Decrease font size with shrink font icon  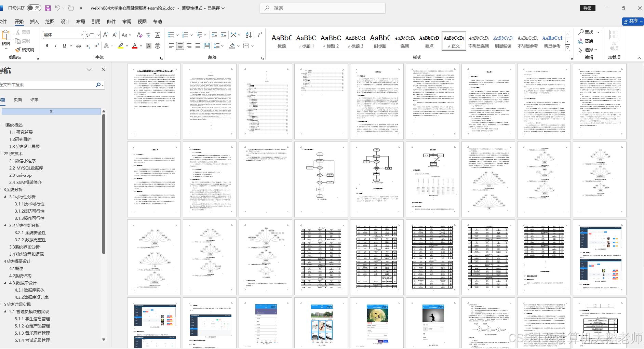point(115,35)
